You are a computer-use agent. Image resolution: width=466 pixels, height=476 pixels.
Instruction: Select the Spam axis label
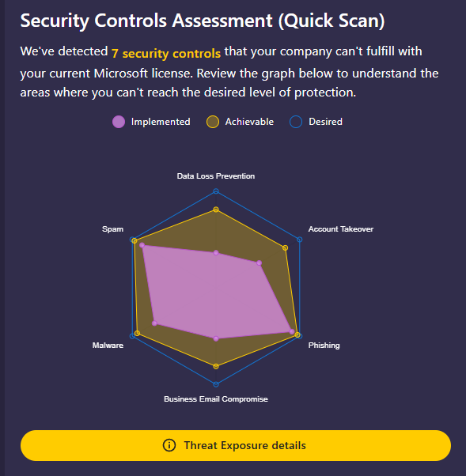112,229
